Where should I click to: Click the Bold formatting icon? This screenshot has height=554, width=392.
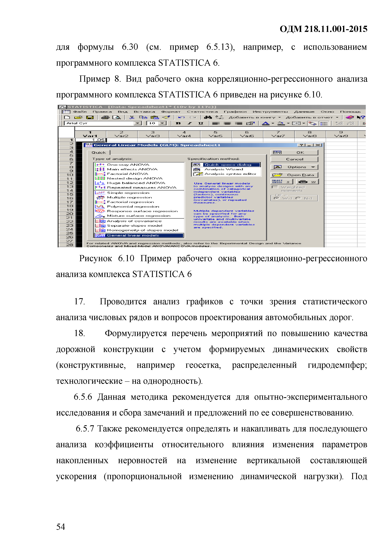tap(178, 123)
